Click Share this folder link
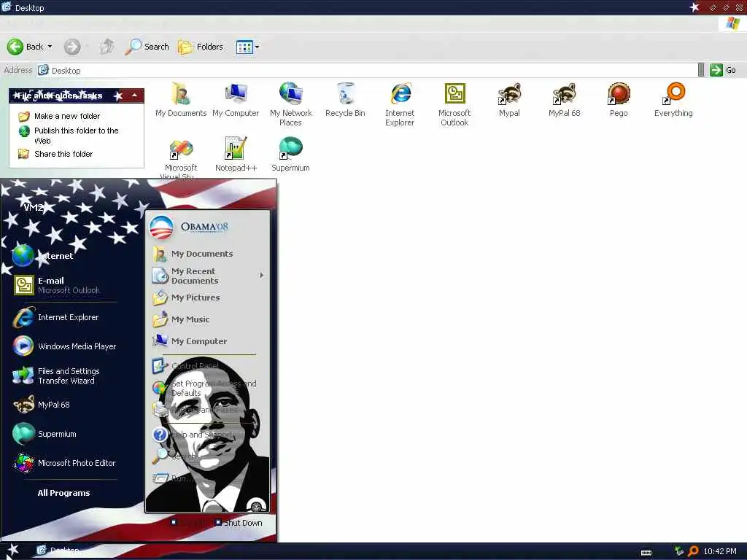Viewport: 747px width, 560px height. 63,154
